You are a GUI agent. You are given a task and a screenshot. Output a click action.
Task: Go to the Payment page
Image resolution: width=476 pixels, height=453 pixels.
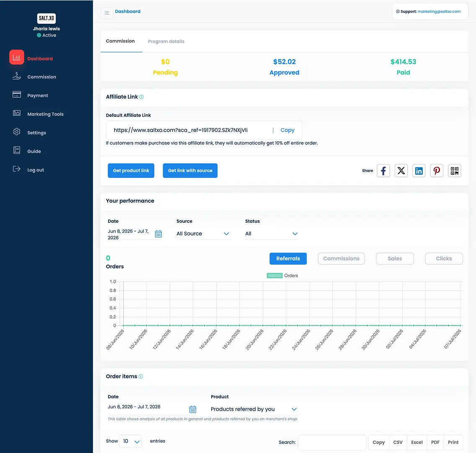pos(38,95)
